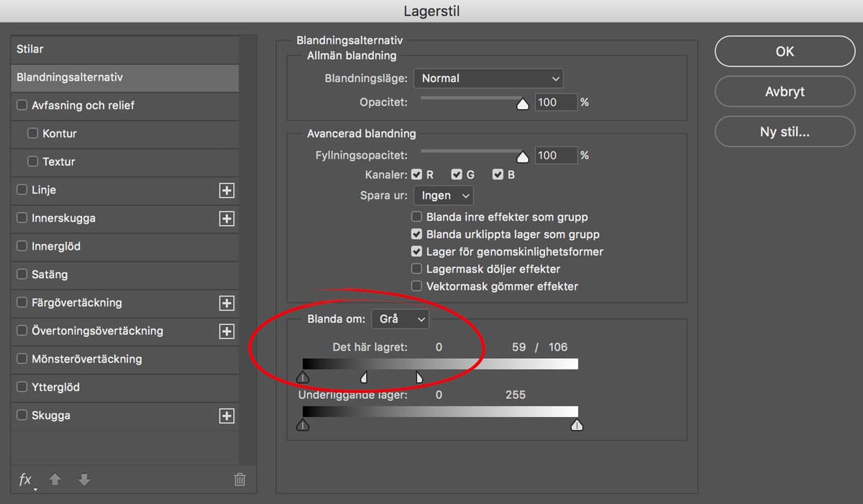
Task: Enable the Avfasning och relief checkbox
Action: 22,106
